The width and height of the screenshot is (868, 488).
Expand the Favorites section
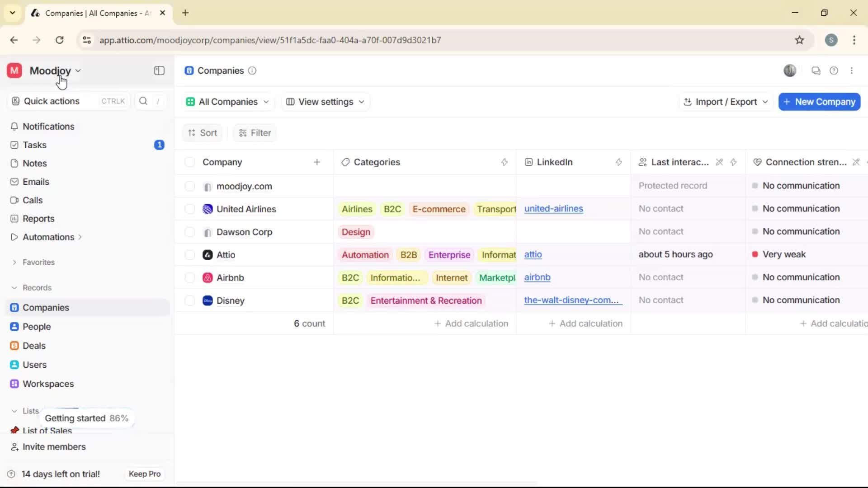[38, 262]
